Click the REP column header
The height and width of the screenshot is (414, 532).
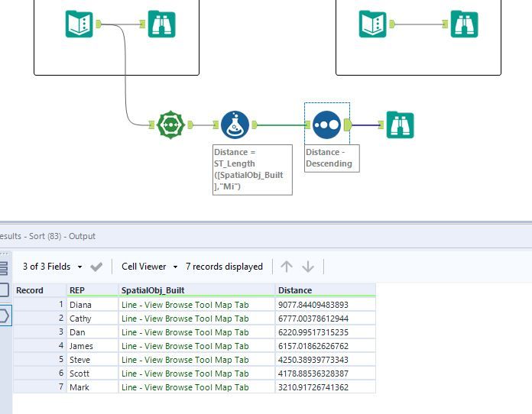[92, 290]
